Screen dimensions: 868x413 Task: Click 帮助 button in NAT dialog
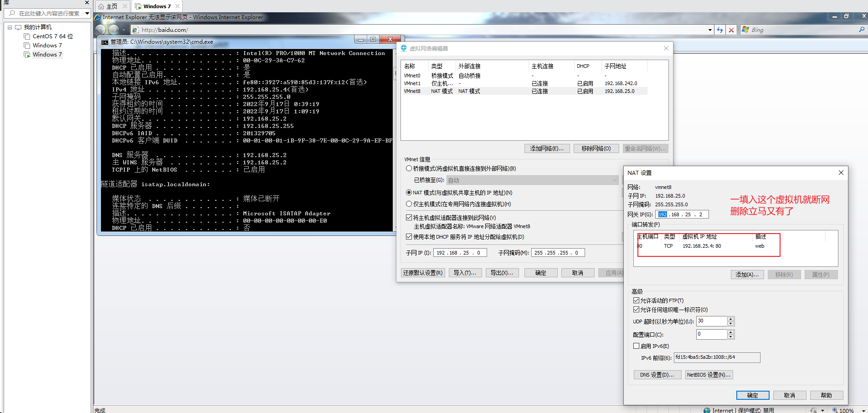coord(827,395)
